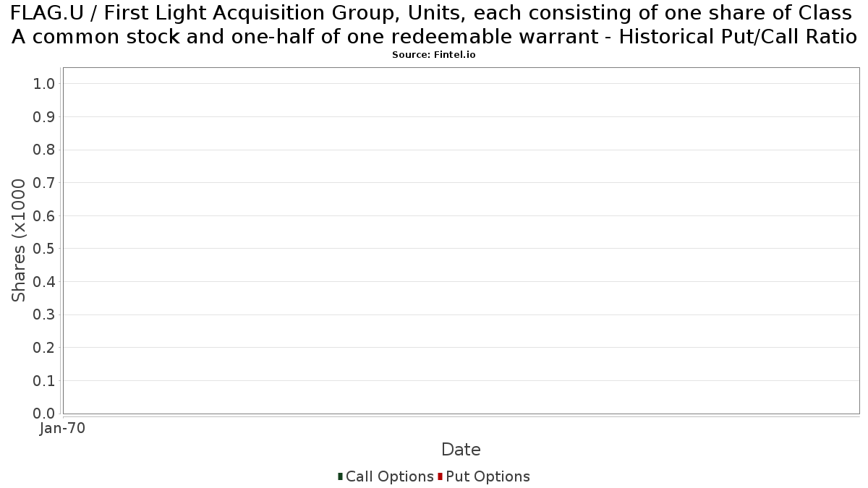The height and width of the screenshot is (488, 868).
Task: Click the 1.0 y-axis tick label
Action: pyautogui.click(x=44, y=84)
